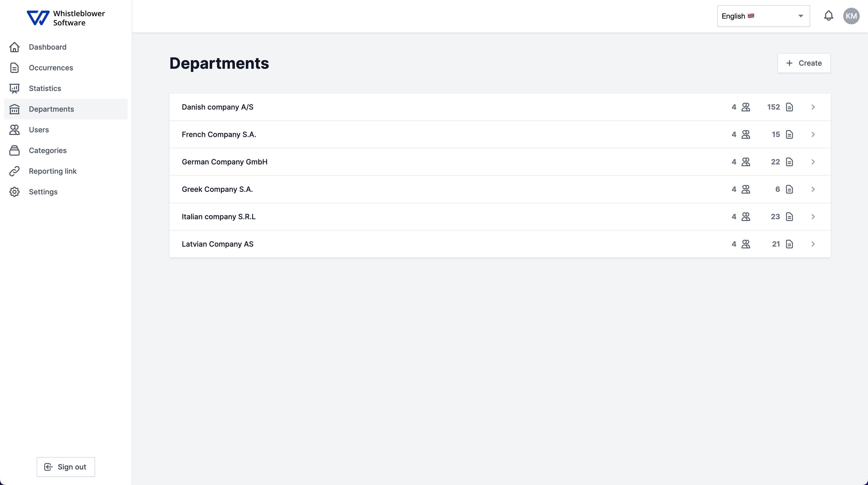Expand the German Company GmbH chevron
This screenshot has height=485, width=868.
[x=813, y=162]
